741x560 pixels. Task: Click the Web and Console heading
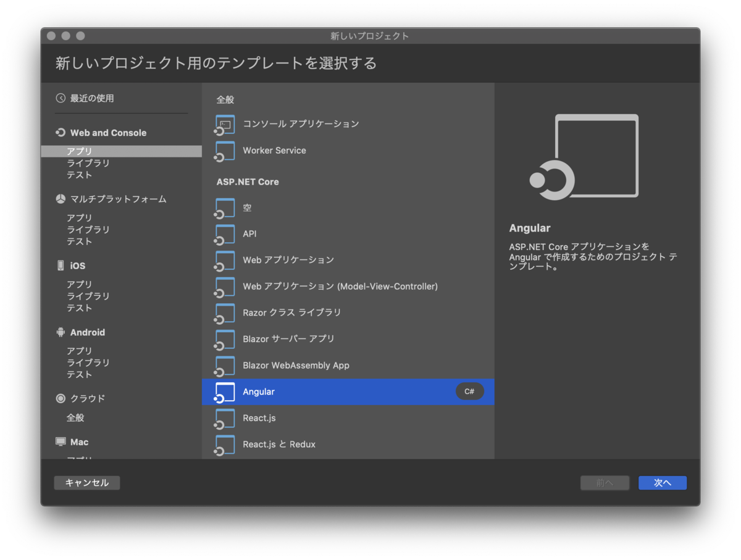click(x=108, y=133)
